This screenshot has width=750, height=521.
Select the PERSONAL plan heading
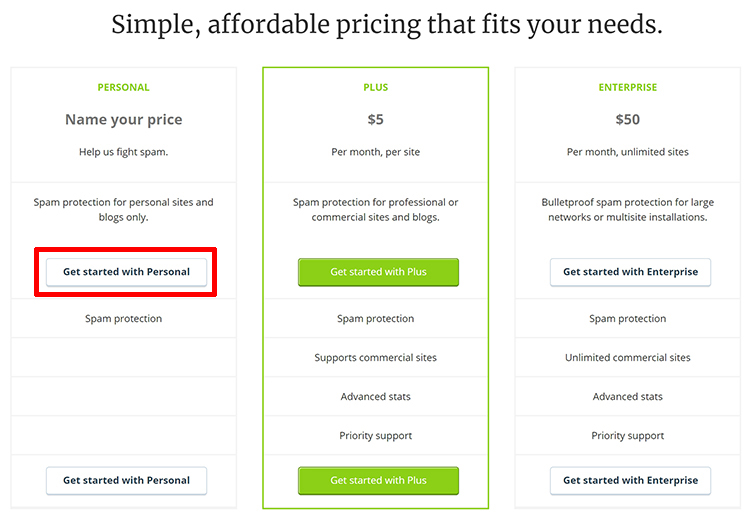click(123, 88)
